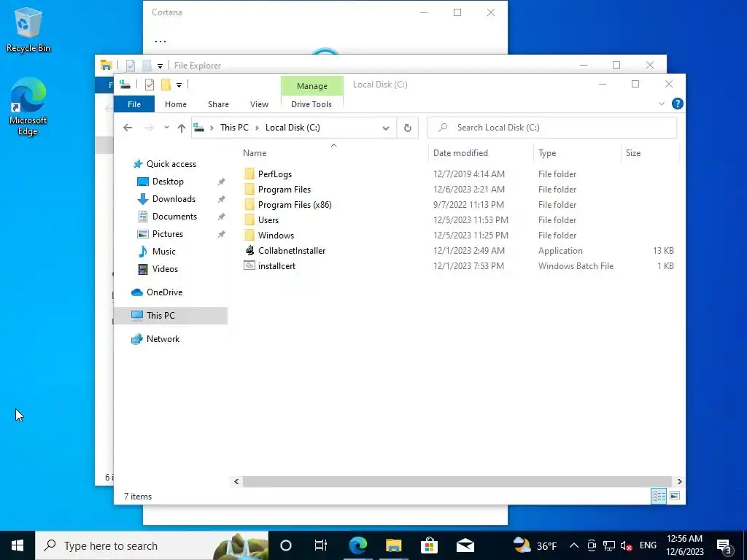
Task: Open the Drive Tools tab
Action: [311, 104]
